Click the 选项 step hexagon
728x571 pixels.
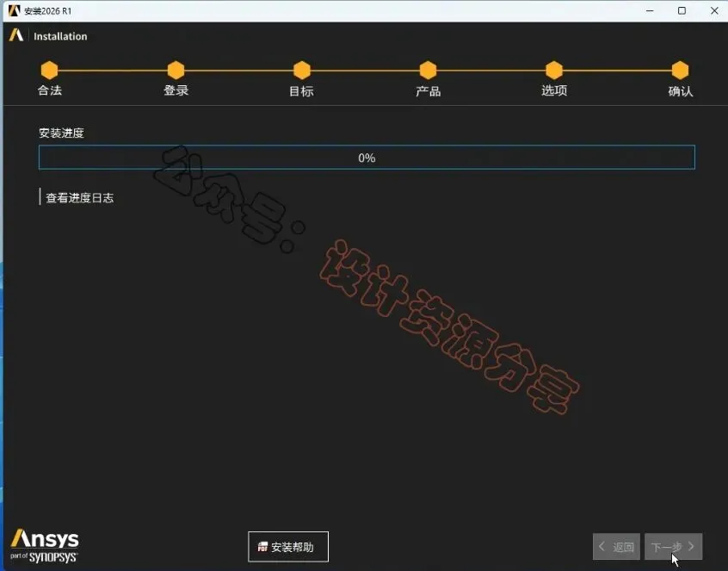554,70
